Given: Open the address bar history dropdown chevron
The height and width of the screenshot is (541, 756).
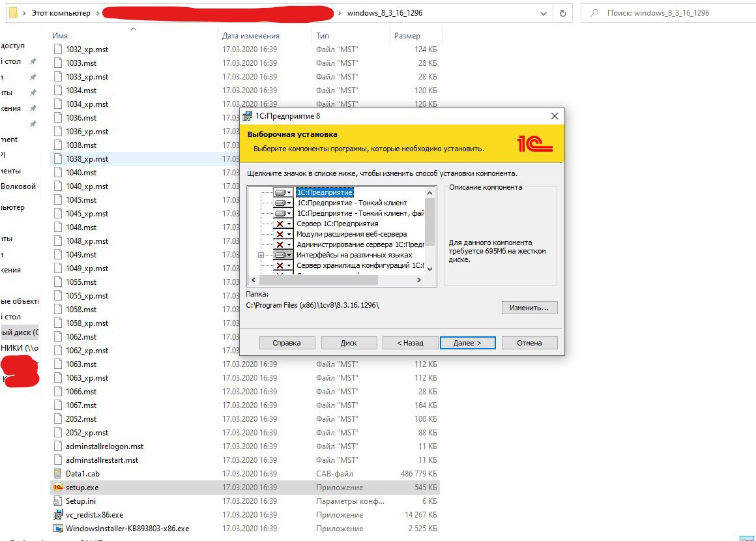Looking at the screenshot, I should [x=544, y=14].
